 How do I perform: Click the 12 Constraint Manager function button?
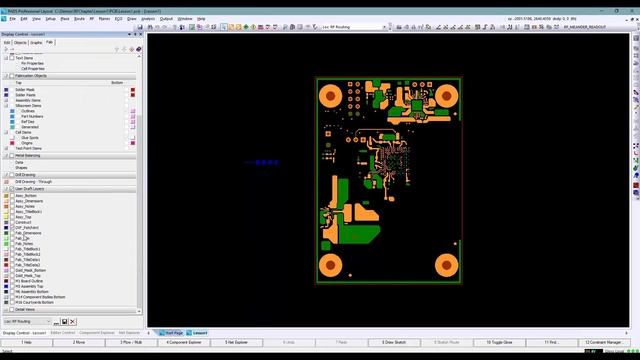click(x=604, y=342)
